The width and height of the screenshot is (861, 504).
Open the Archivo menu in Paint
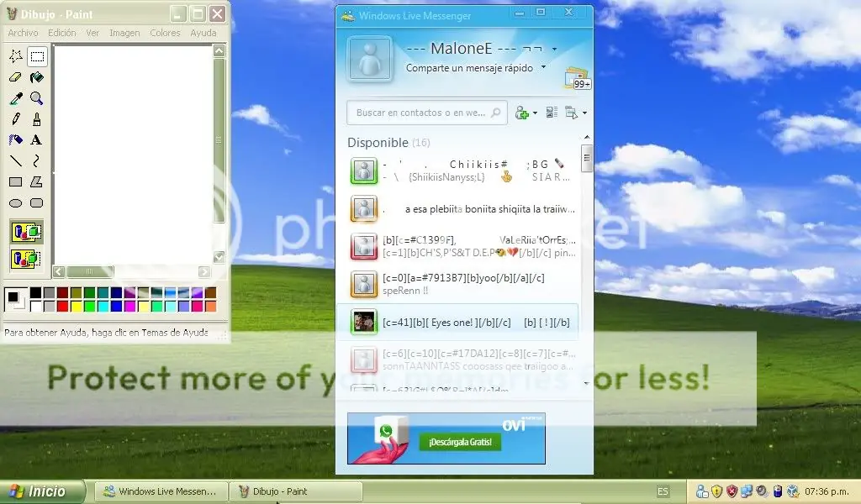[x=23, y=33]
